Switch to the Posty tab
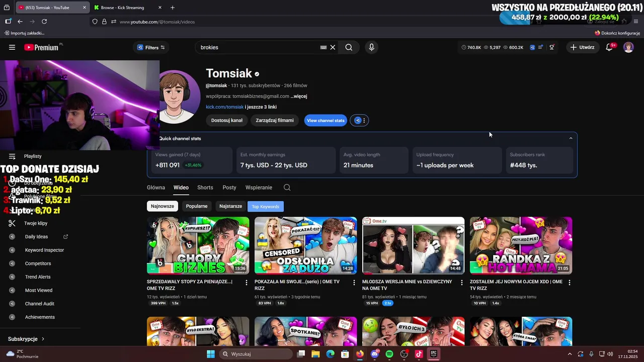This screenshot has height=362, width=644. click(x=229, y=188)
